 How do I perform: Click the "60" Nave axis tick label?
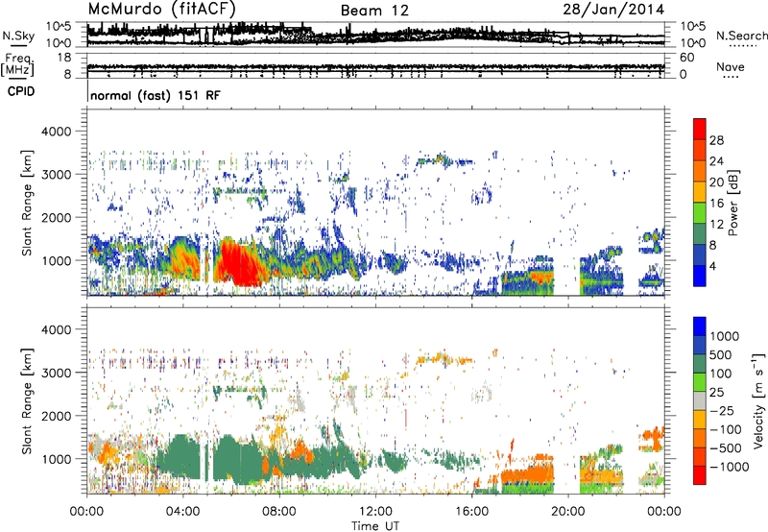tap(687, 58)
